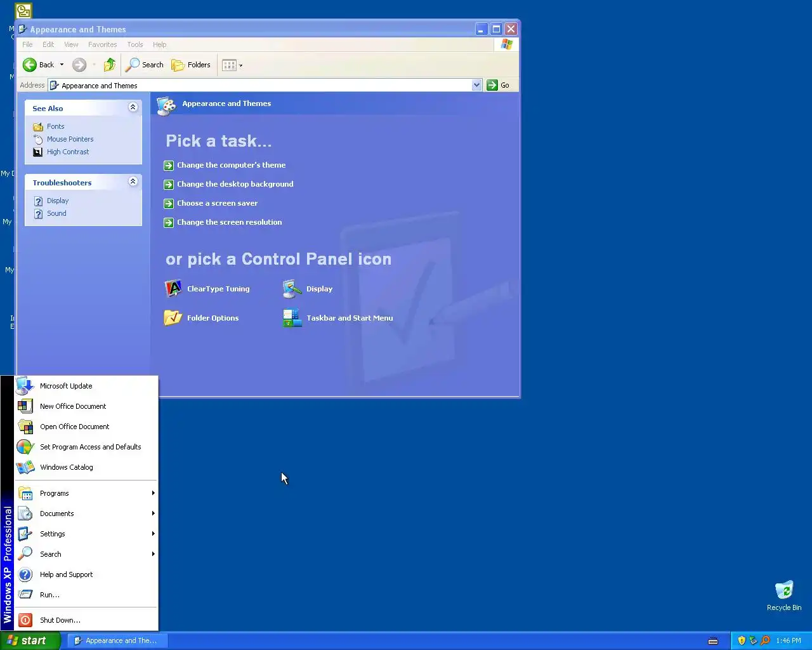Screen dimensions: 812x650
Task: Click the Back arrow toolbar button
Action: (x=38, y=65)
